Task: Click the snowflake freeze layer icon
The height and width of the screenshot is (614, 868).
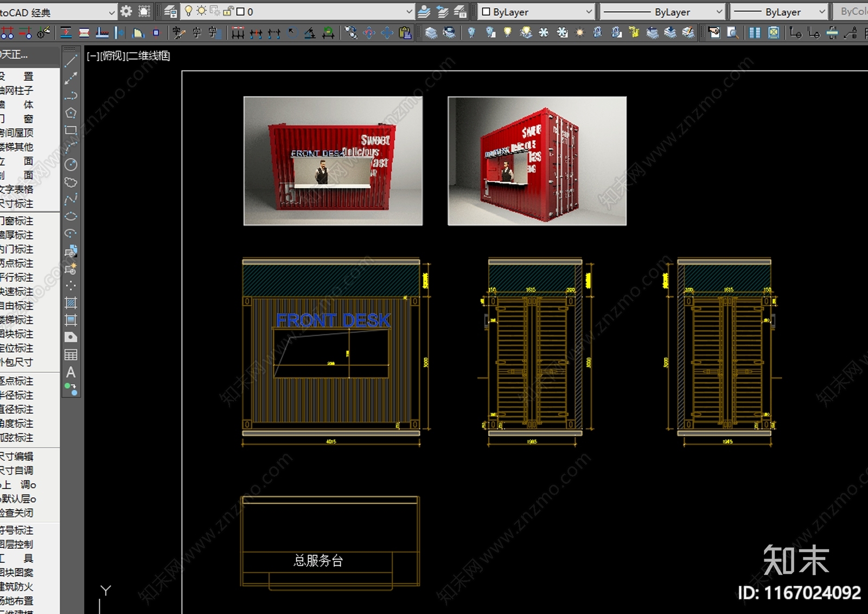Action: 544,33
